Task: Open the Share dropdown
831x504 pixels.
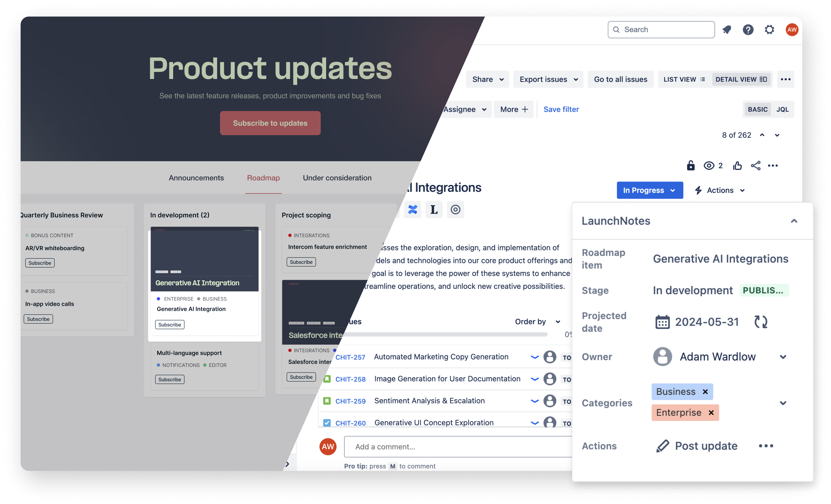Action: tap(488, 79)
